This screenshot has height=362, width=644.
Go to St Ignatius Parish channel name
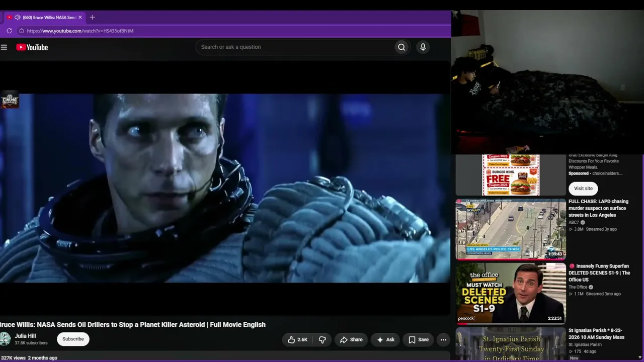585,345
